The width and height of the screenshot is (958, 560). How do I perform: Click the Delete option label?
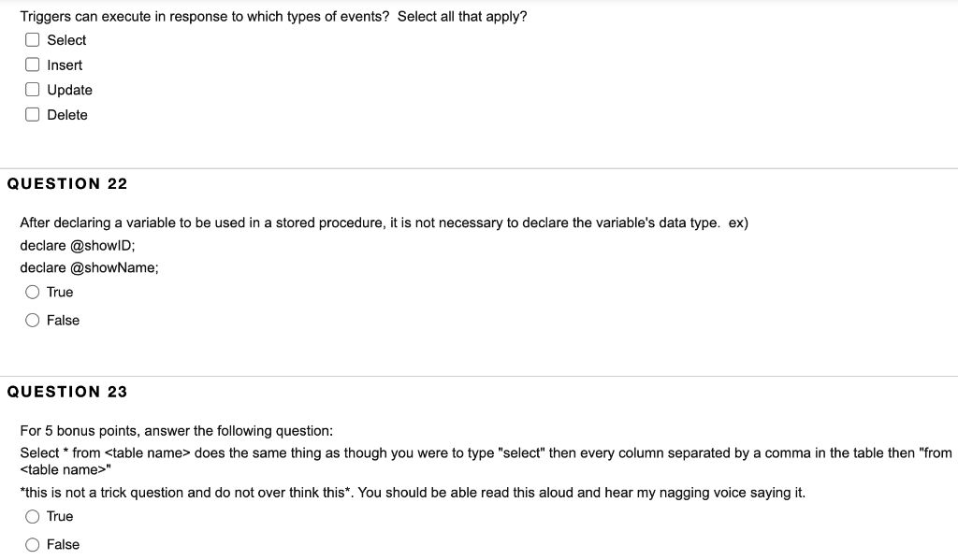point(66,114)
